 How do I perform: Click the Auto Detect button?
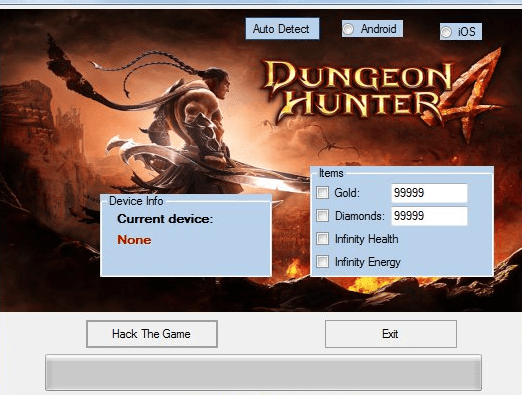pos(282,29)
